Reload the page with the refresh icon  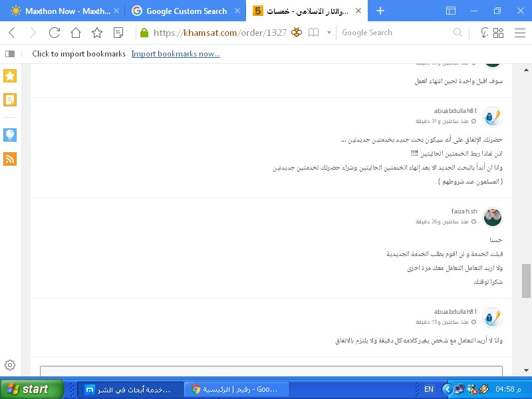tap(55, 33)
